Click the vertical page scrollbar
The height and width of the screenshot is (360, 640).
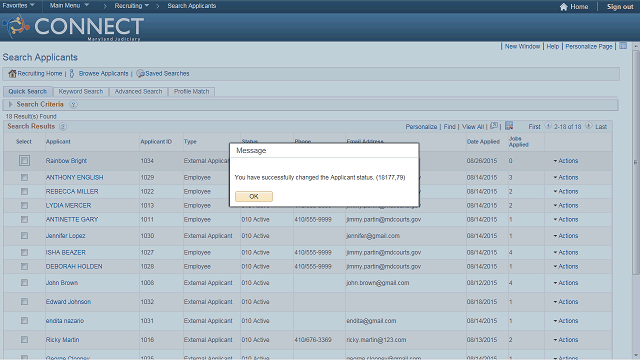click(636, 163)
